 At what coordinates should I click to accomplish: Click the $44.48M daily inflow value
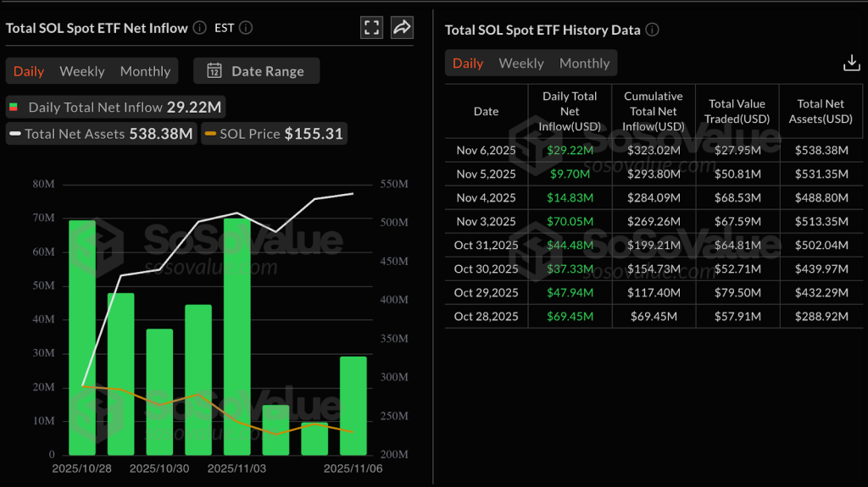coord(570,245)
